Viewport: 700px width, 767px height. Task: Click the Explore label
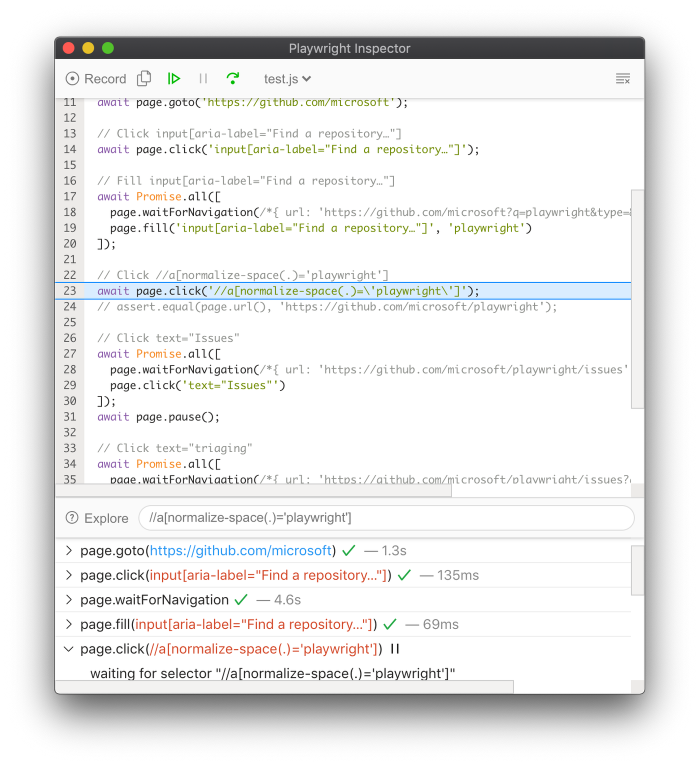tap(106, 518)
